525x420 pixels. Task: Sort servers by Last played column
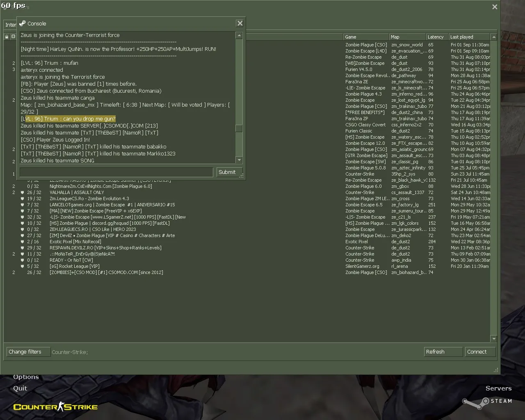pos(469,37)
